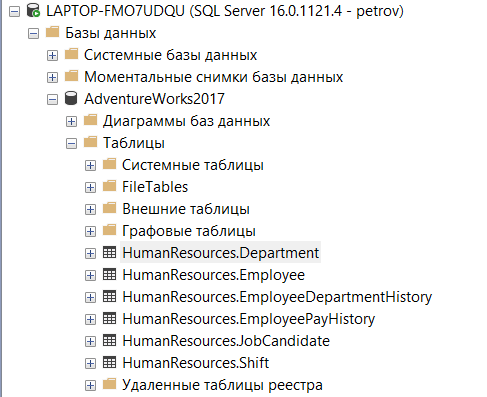
Task: Click the AdventureWorks2017 database cylinder icon
Action: [x=71, y=99]
